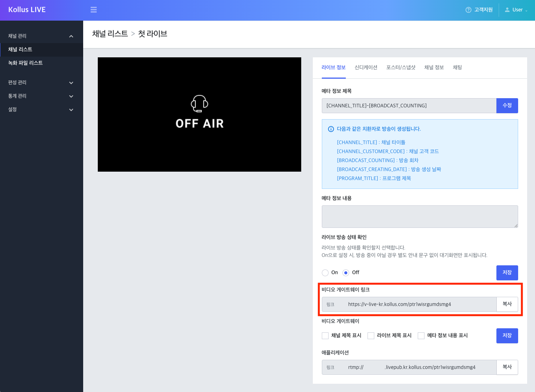Click inside the 메타 정보 내용 text area
Image resolution: width=535 pixels, height=392 pixels.
tap(420, 216)
